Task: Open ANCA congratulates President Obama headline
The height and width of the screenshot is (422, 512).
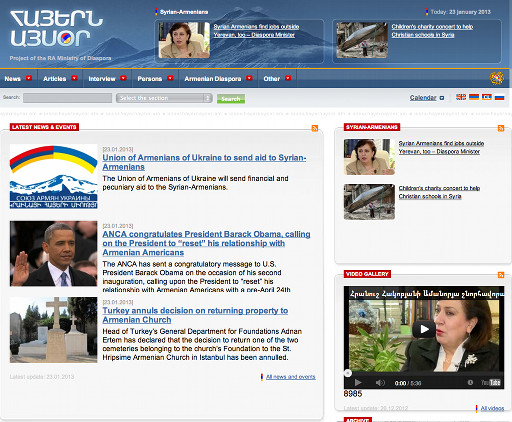Action: coord(206,243)
